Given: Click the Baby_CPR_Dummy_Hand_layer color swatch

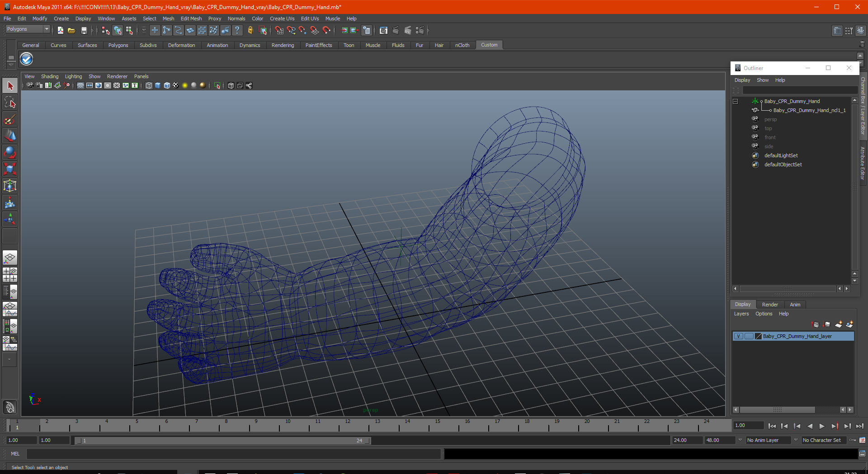Looking at the screenshot, I should 759,336.
